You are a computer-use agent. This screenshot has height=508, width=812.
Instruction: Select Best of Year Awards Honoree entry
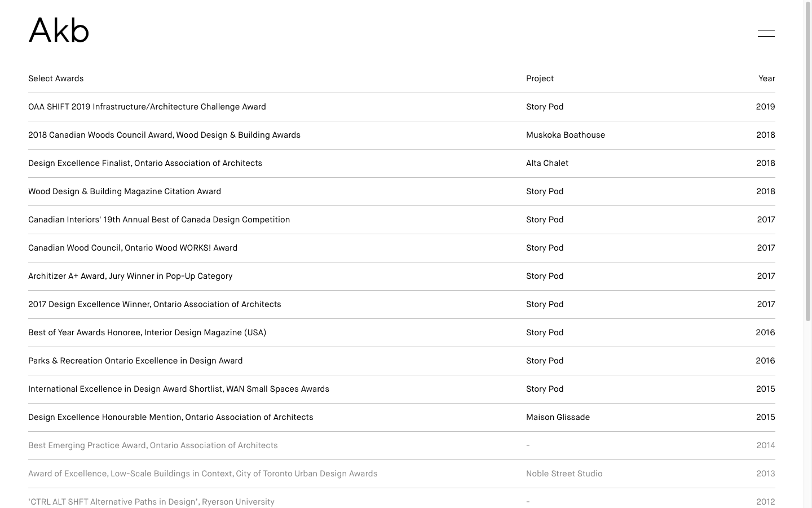(147, 332)
